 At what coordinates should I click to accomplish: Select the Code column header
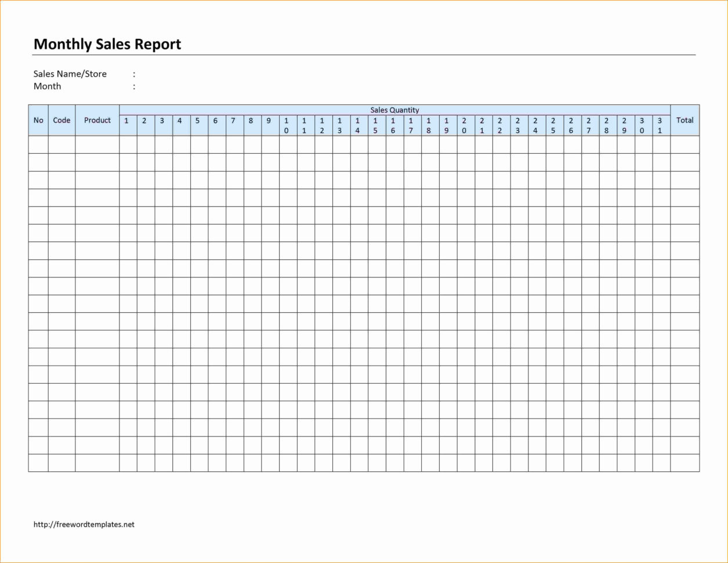click(61, 120)
